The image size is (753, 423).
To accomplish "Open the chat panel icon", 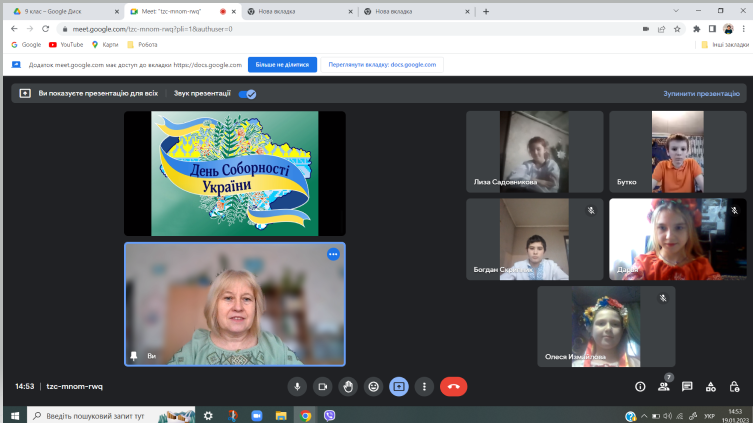I will (687, 386).
